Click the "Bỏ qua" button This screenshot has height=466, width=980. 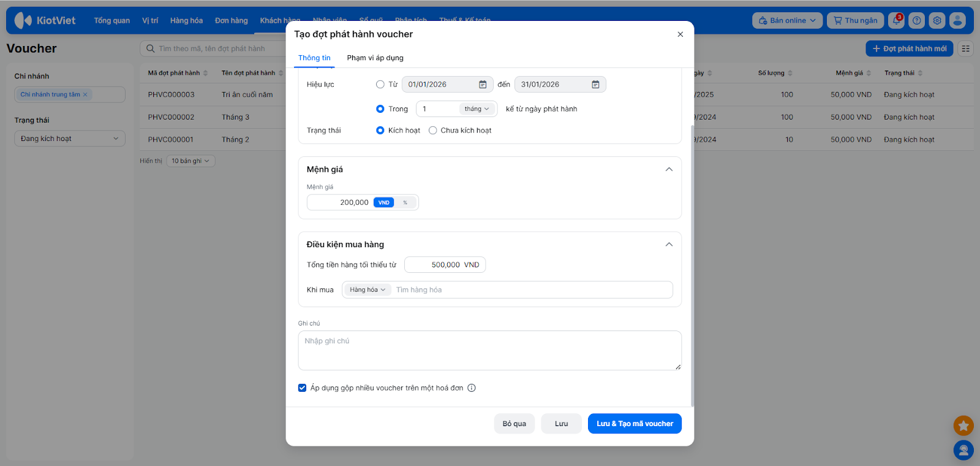(514, 424)
